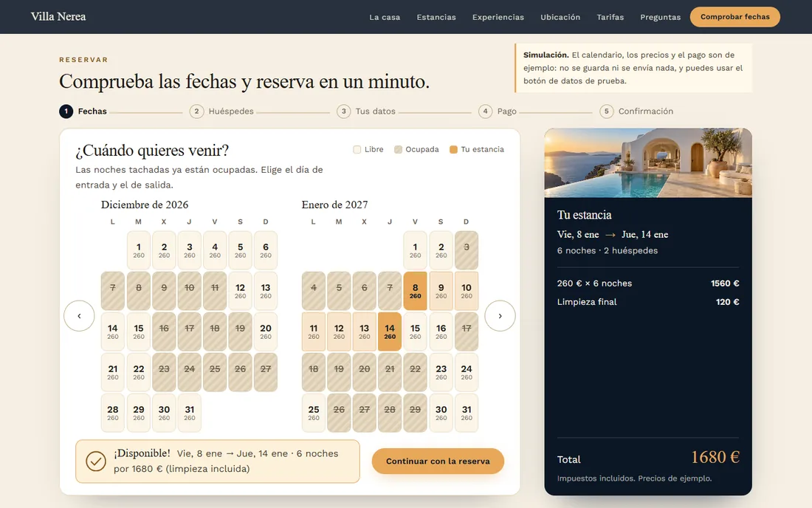Select step 1 Fechas

tap(83, 111)
